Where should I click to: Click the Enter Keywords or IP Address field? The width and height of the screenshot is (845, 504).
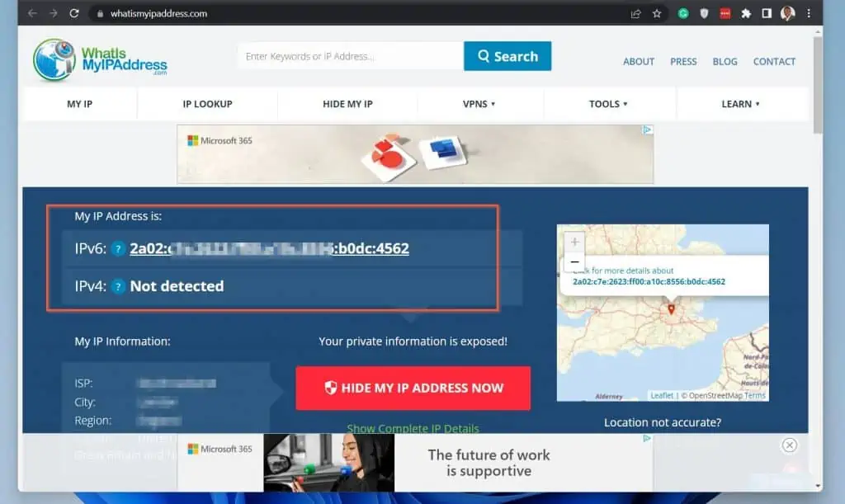click(350, 56)
